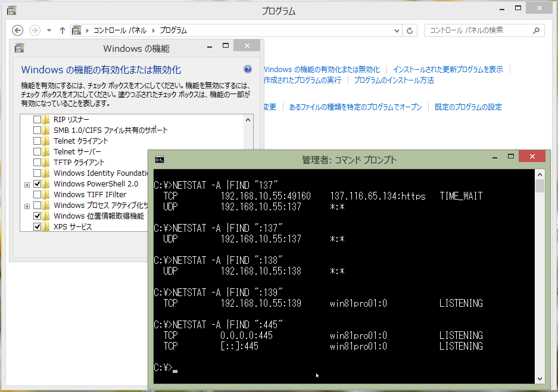
Task: Click [::]:445 address text
Action: 239,346
